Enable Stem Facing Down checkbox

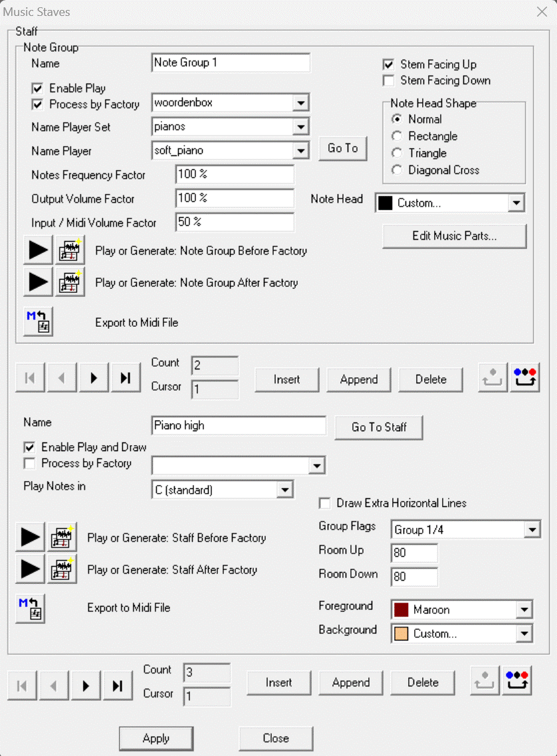[390, 81]
